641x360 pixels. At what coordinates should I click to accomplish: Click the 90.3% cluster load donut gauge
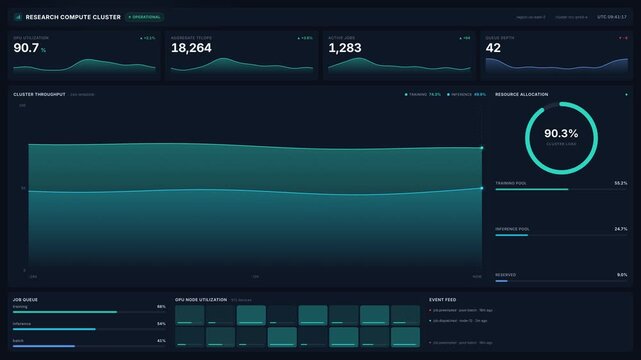point(561,138)
